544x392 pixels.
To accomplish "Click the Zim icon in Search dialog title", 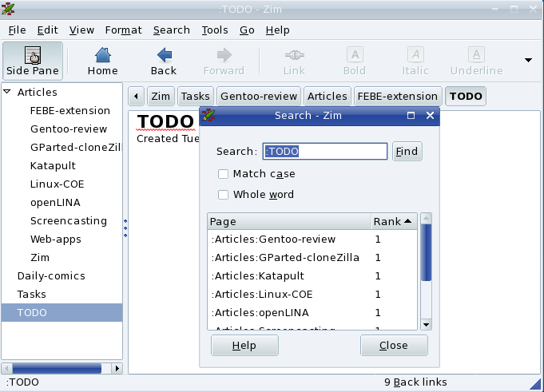I will 208,115.
